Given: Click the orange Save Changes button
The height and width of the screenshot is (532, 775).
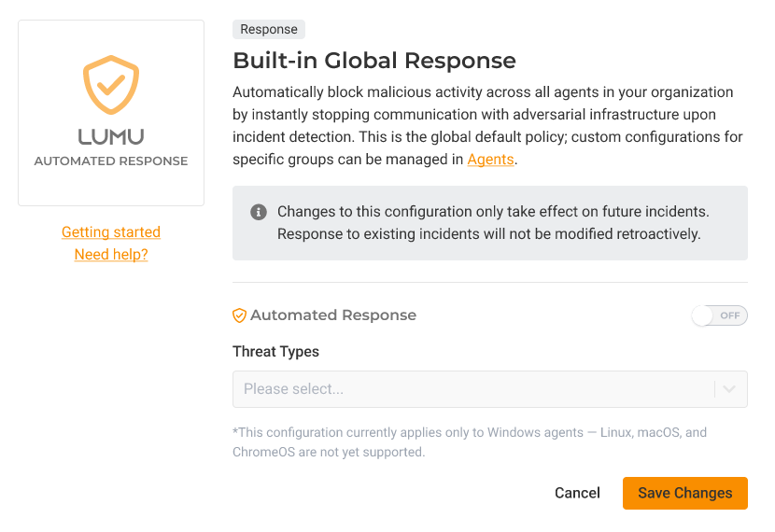Looking at the screenshot, I should (684, 493).
